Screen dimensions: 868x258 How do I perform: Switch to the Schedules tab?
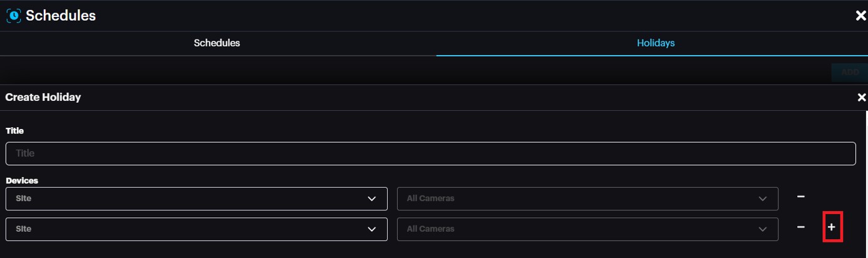(217, 43)
